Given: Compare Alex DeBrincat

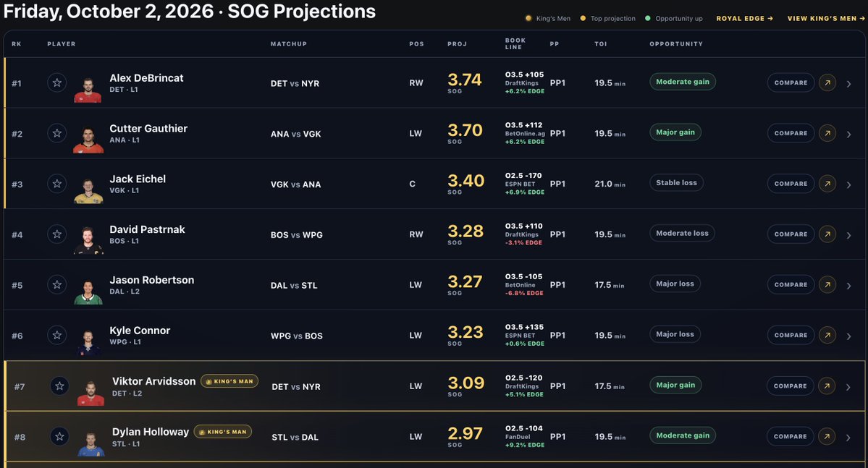Looking at the screenshot, I should coord(791,83).
